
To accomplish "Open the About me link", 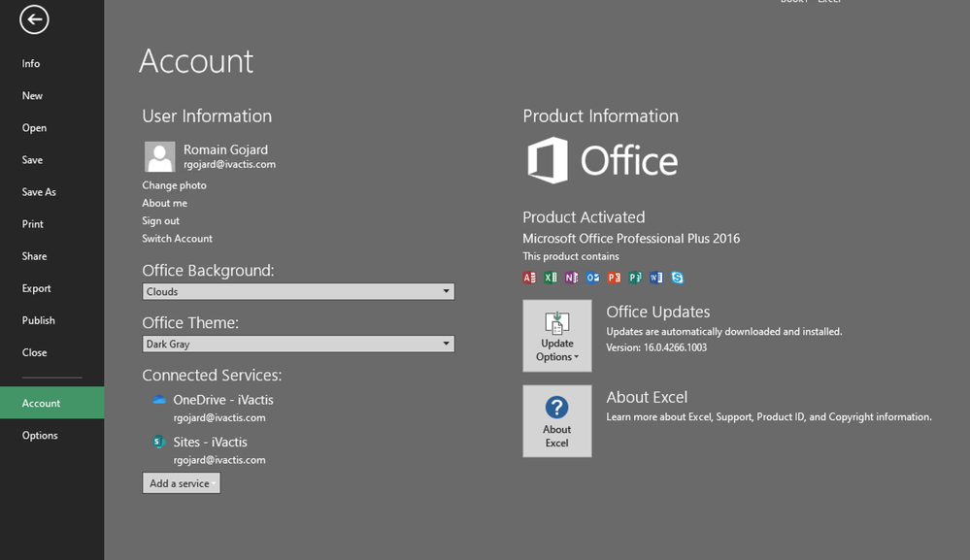I will click(164, 203).
